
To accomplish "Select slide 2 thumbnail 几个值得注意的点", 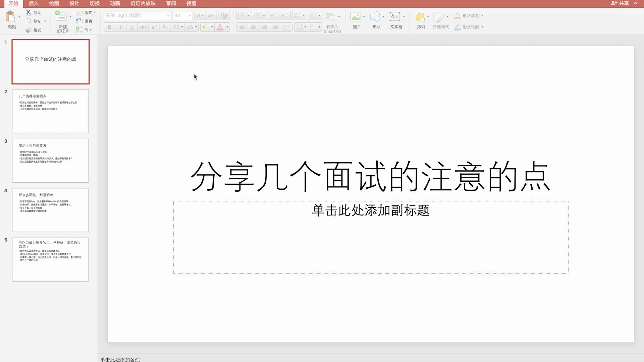I will coord(50,111).
